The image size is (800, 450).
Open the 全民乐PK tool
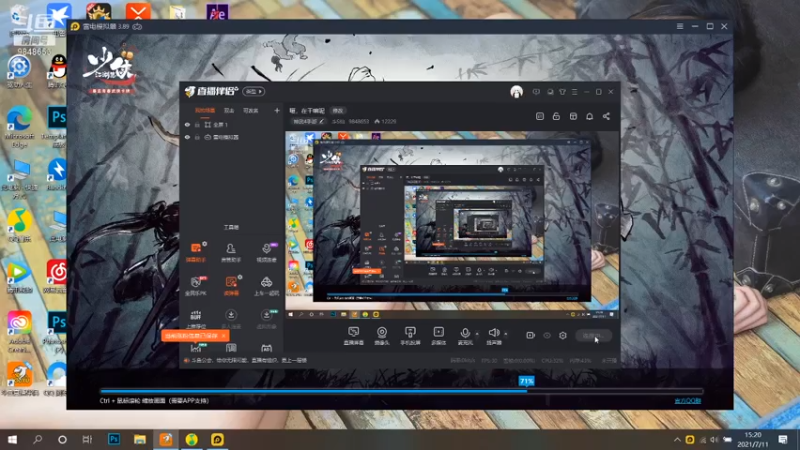point(196,286)
